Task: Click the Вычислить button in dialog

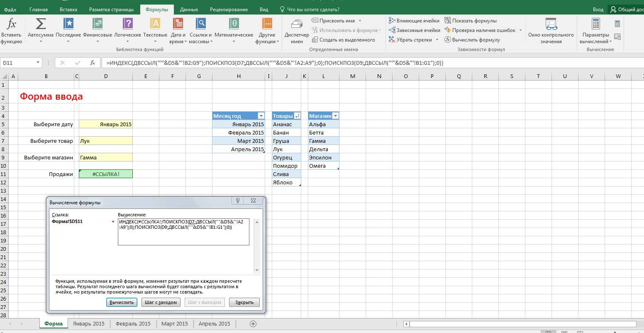Action: 122,302
